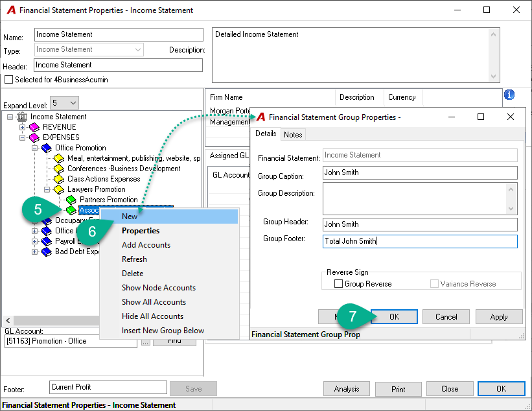Tick the Selected for 4BusinessAcumin checkbox
Viewport: 532px width, 411px height.
[x=9, y=80]
